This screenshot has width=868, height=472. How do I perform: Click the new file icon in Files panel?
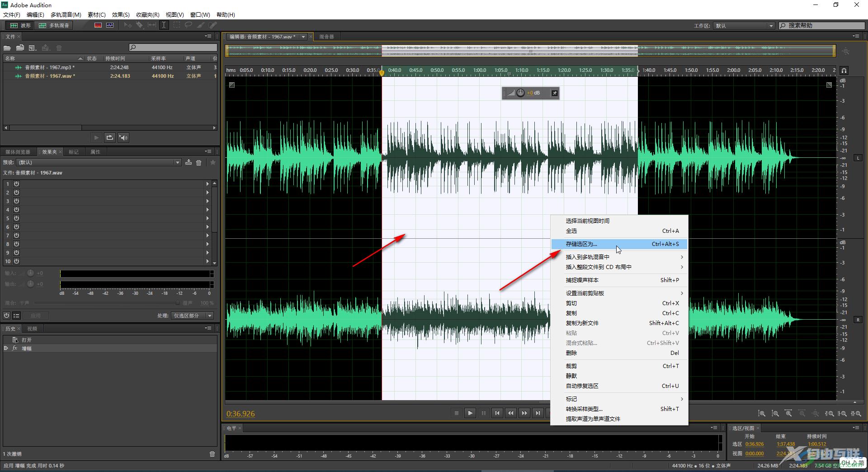point(33,48)
